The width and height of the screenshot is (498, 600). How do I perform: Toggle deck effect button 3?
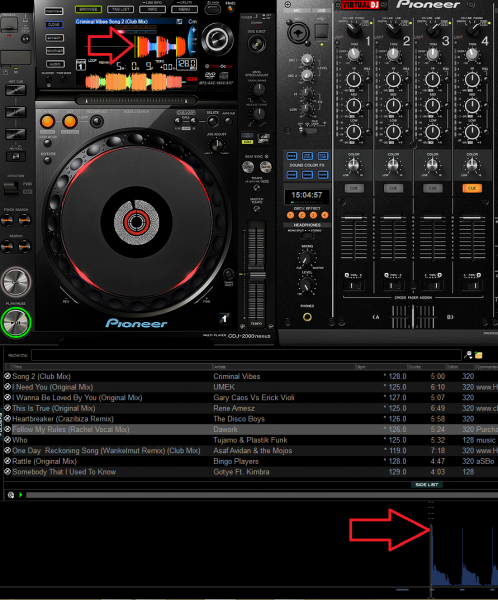coord(313,215)
